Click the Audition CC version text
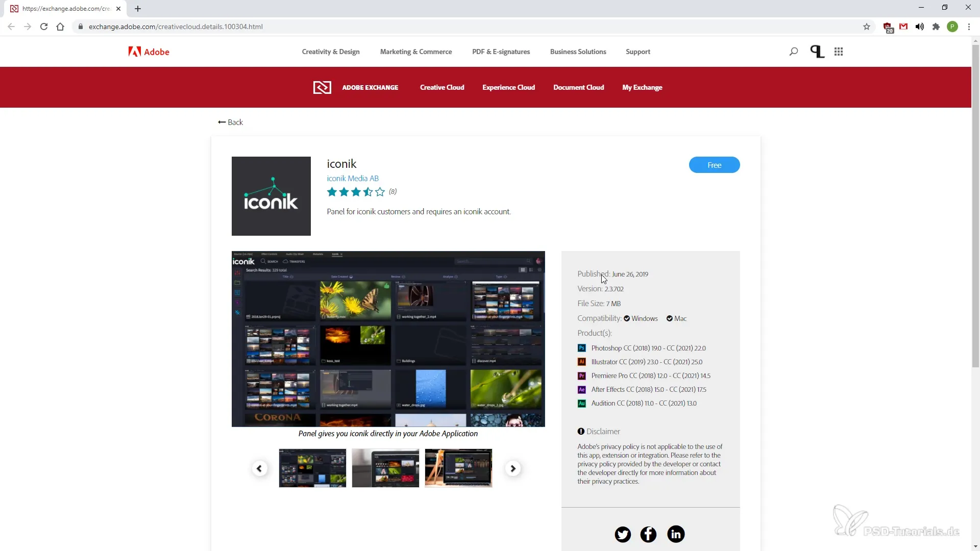Viewport: 980px width, 551px height. [x=644, y=403]
